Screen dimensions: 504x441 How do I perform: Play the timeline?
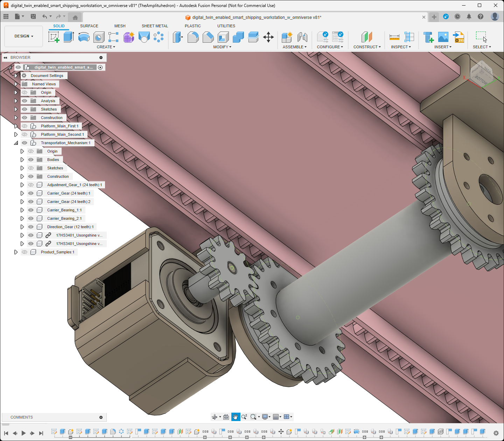(23, 433)
